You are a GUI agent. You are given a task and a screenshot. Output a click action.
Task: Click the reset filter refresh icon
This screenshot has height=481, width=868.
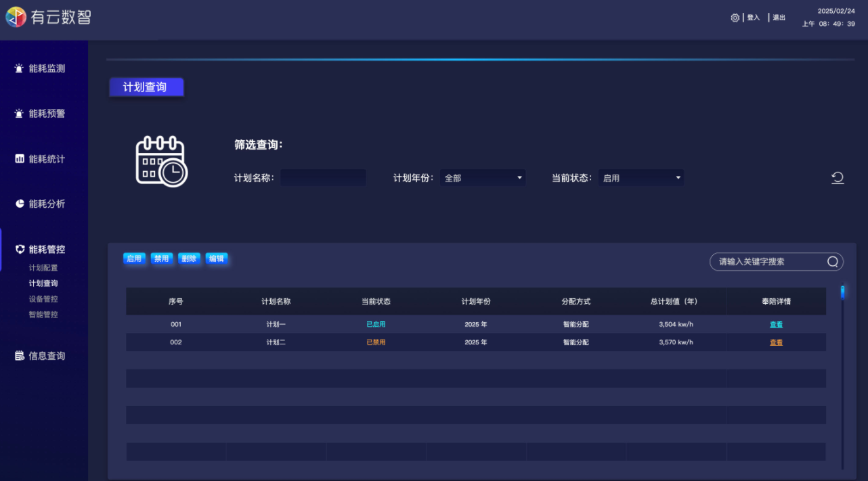(x=838, y=178)
